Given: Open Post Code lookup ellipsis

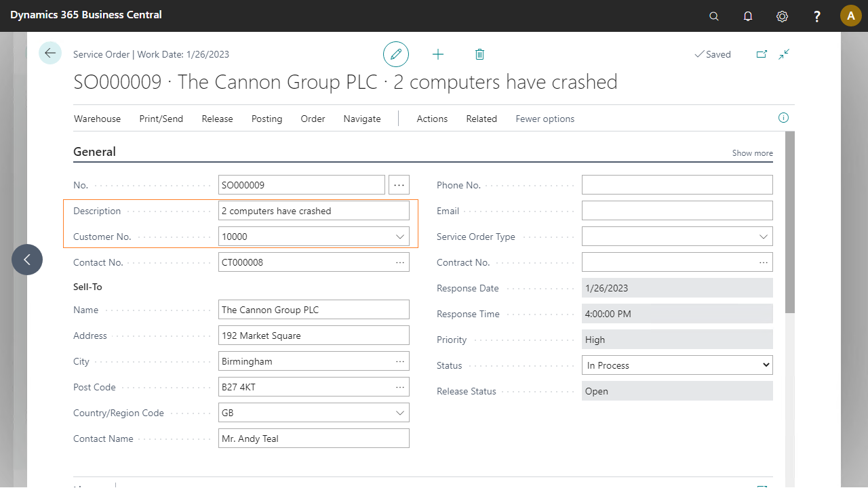Looking at the screenshot, I should click(400, 387).
